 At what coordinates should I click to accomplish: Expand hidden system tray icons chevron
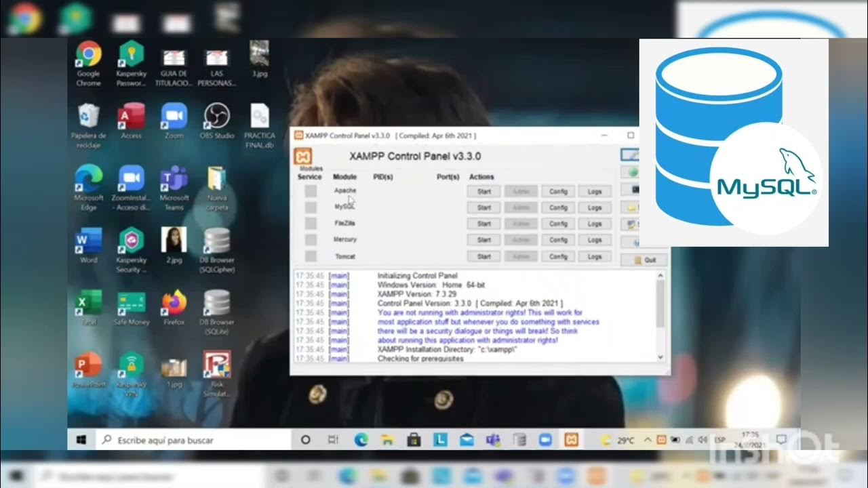648,440
